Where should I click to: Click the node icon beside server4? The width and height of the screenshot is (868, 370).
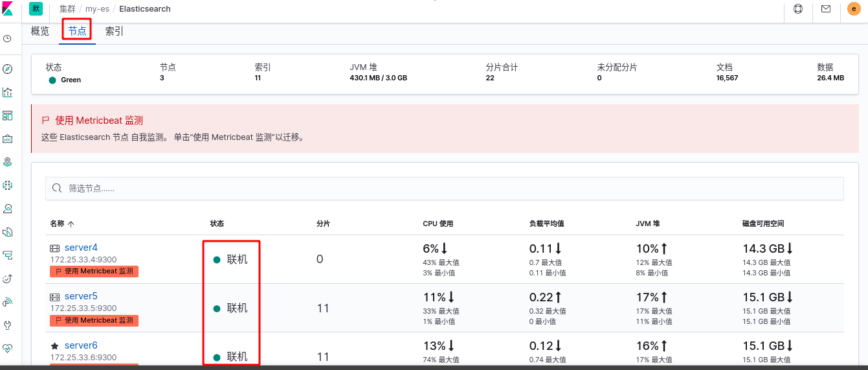pos(55,248)
